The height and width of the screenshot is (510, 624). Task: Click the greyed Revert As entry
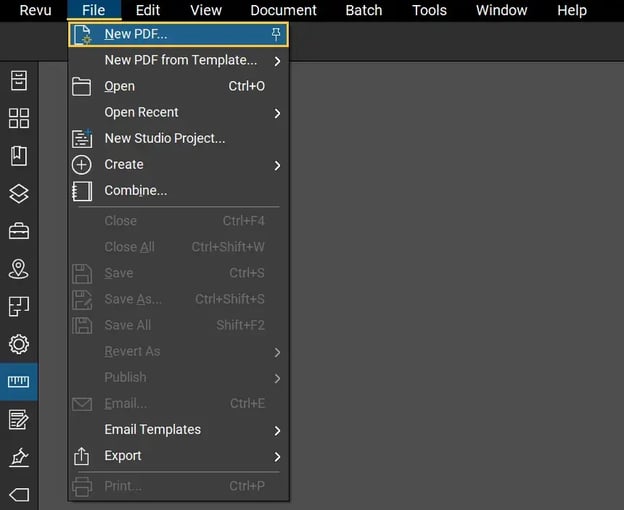coord(178,352)
